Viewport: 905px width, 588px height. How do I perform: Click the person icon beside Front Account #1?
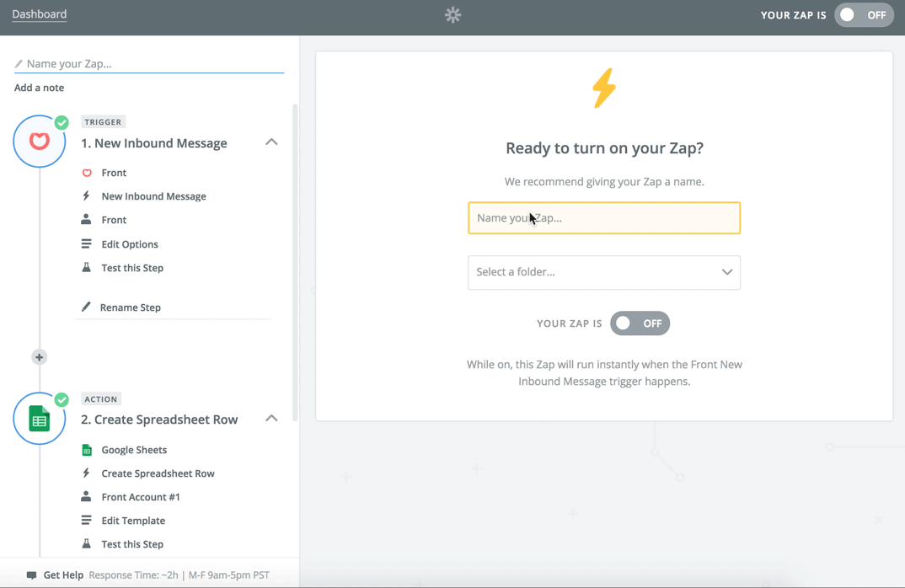[86, 496]
